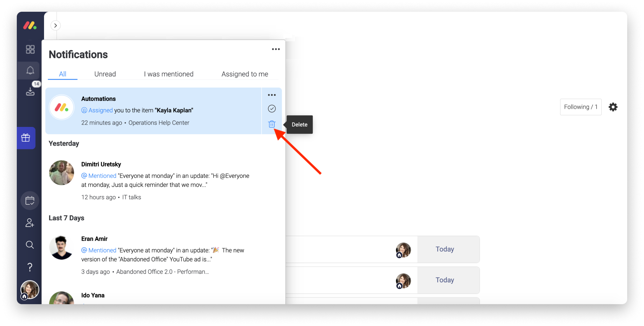Click the 12 hours ago timestamp
The height and width of the screenshot is (326, 644).
coord(98,197)
